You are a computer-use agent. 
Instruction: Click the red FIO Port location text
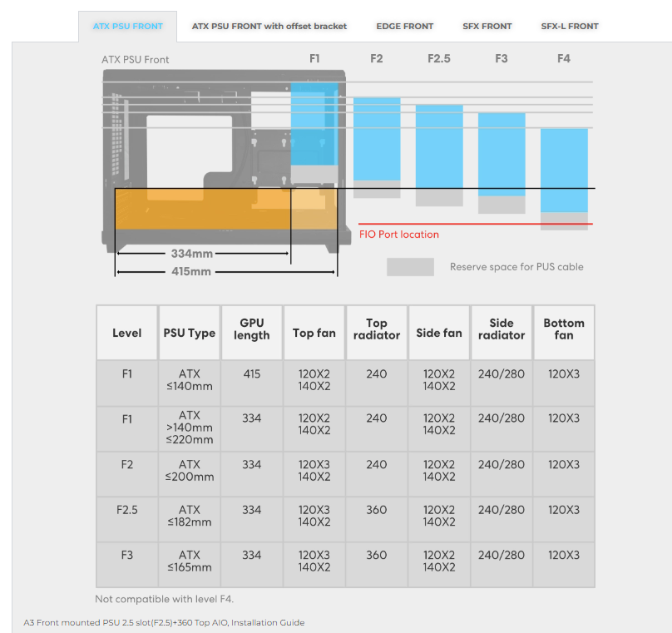coord(399,235)
